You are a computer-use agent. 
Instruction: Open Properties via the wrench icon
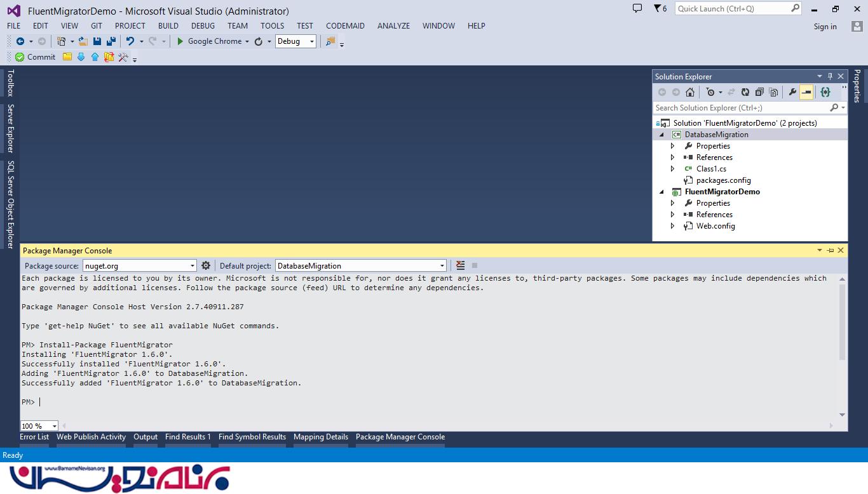pos(792,92)
